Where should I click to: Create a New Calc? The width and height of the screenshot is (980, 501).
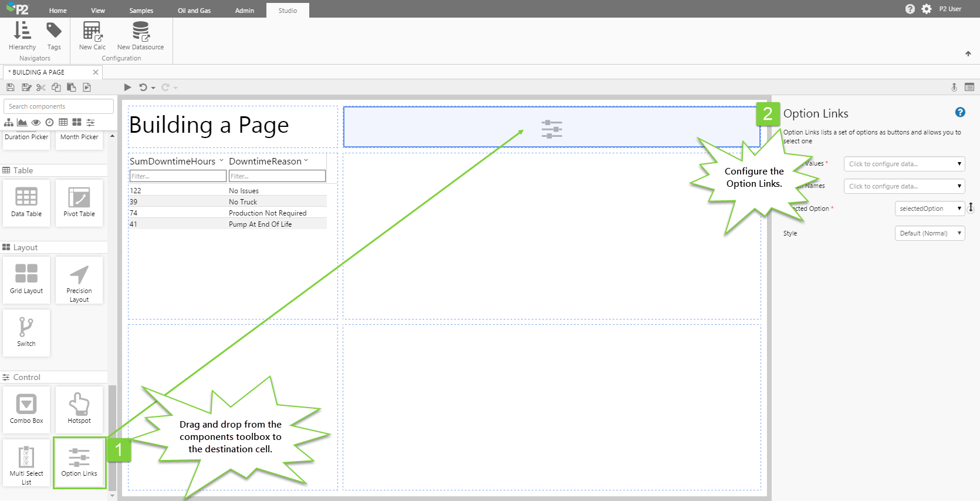coord(92,36)
